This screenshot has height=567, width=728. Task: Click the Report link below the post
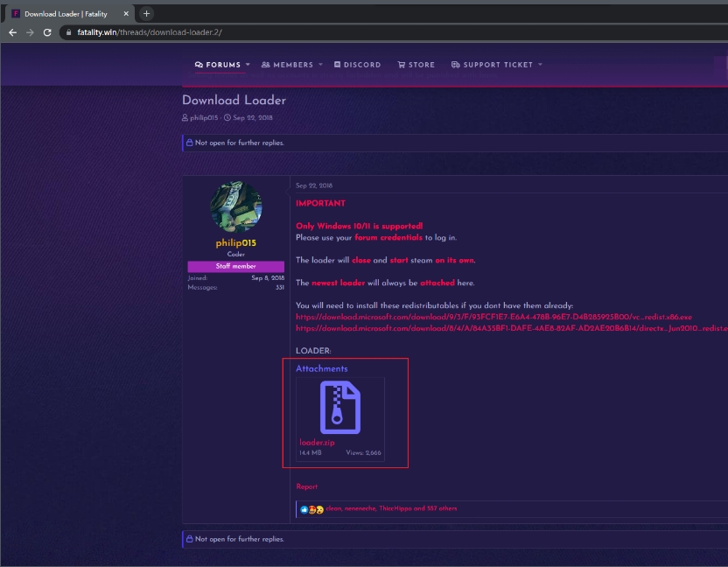tap(306, 486)
